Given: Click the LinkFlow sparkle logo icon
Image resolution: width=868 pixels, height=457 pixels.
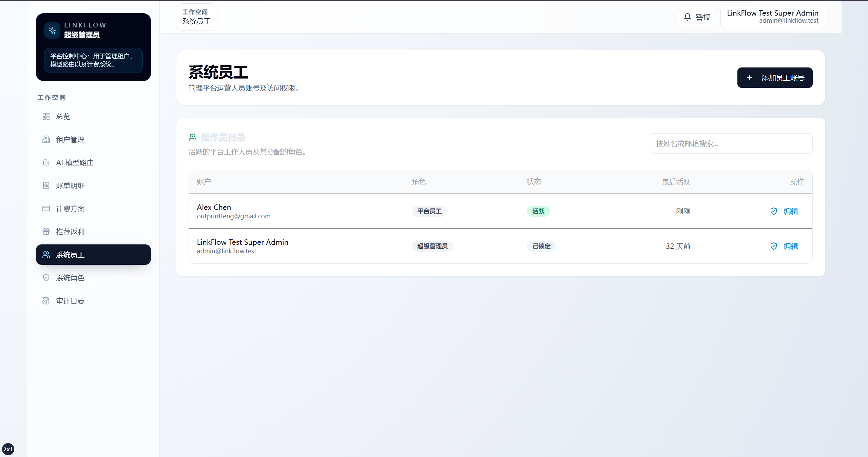Looking at the screenshot, I should pyautogui.click(x=52, y=31).
